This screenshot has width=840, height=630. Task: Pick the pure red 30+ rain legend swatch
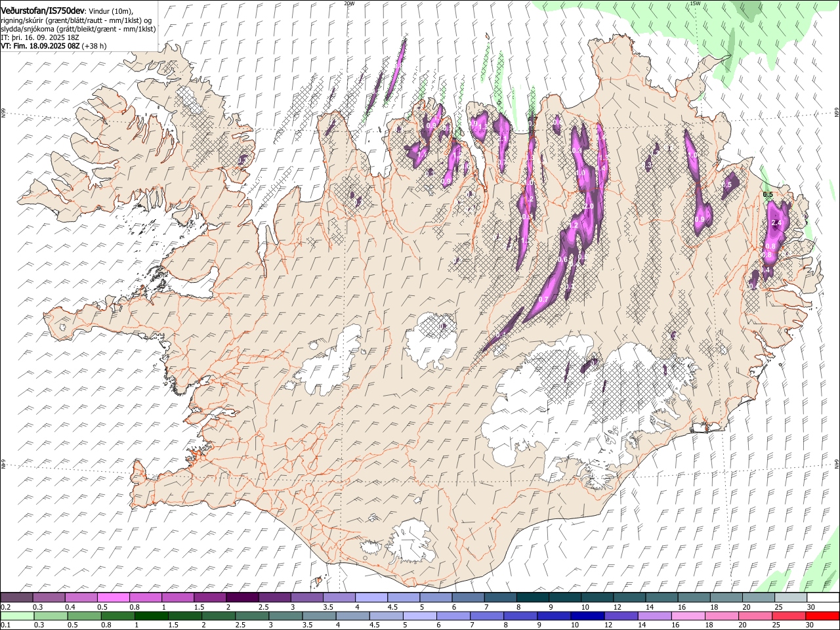click(823, 616)
